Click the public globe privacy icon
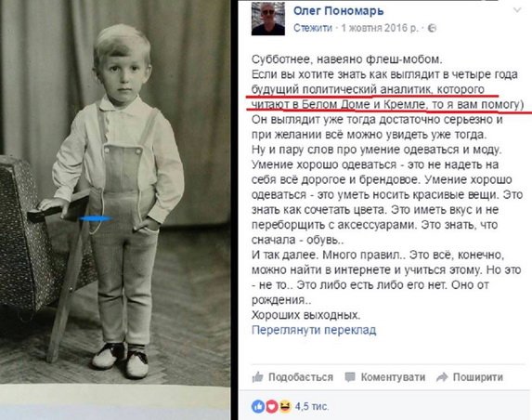Image resolution: width=532 pixels, height=420 pixels. pos(432,28)
